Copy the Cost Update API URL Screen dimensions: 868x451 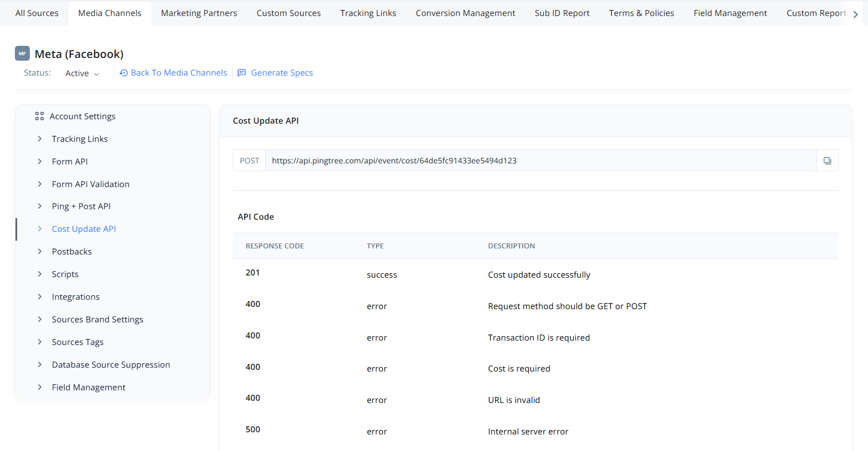pyautogui.click(x=827, y=161)
